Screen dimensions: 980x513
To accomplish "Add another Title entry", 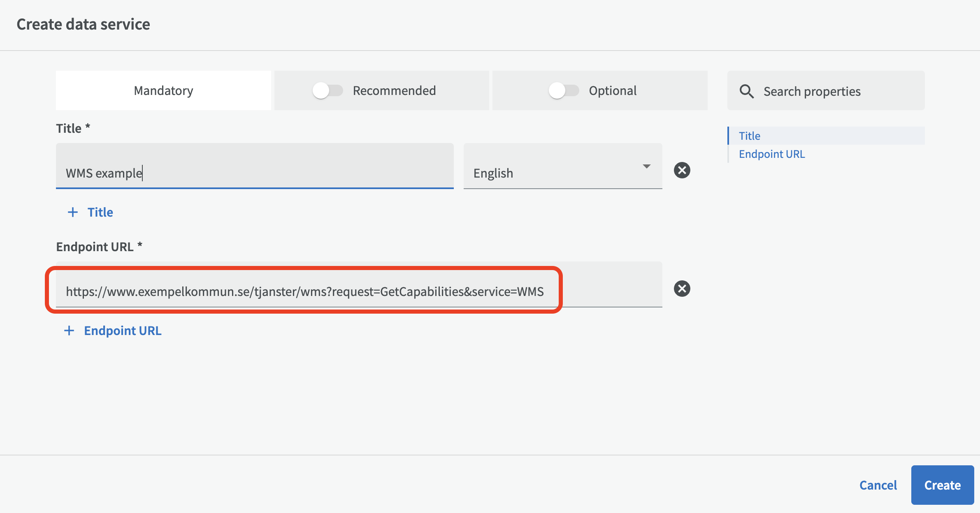I will [x=100, y=212].
